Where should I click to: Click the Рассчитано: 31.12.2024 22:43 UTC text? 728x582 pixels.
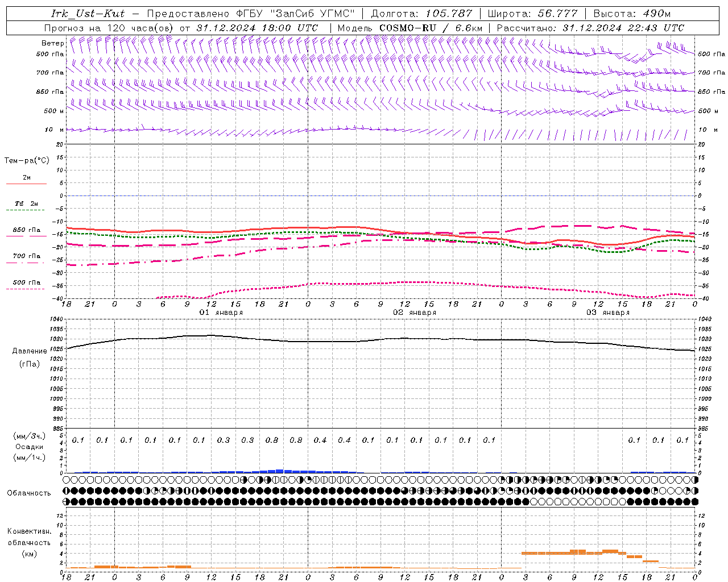pyautogui.click(x=590, y=28)
